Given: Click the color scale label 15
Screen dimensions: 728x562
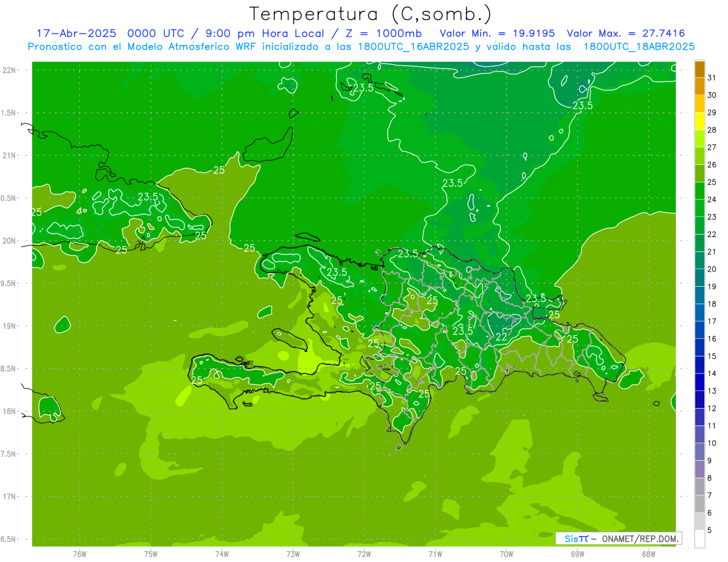Looking at the screenshot, I should pyautogui.click(x=712, y=356).
